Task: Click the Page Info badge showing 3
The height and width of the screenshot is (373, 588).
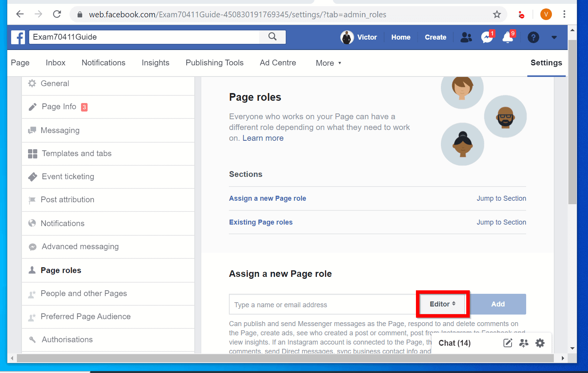Action: [x=84, y=107]
